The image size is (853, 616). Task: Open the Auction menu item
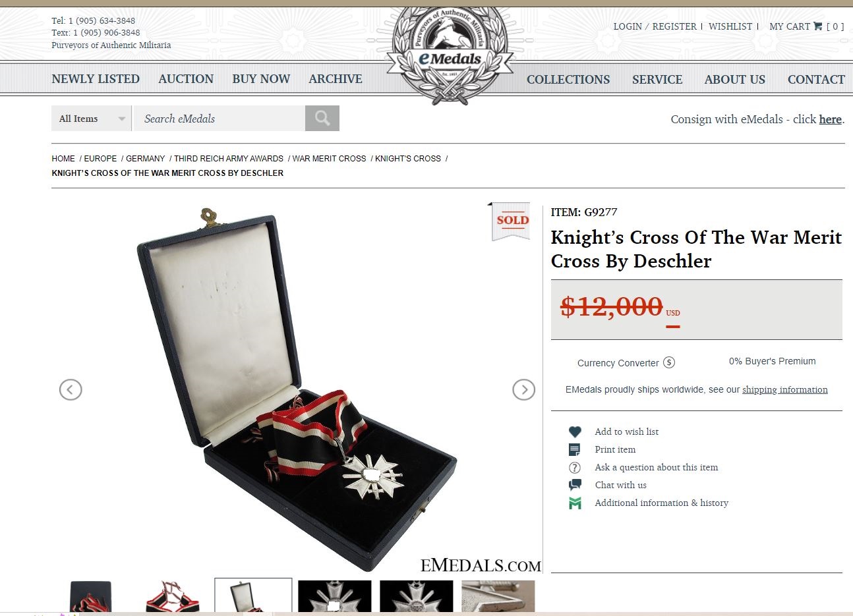click(x=186, y=79)
